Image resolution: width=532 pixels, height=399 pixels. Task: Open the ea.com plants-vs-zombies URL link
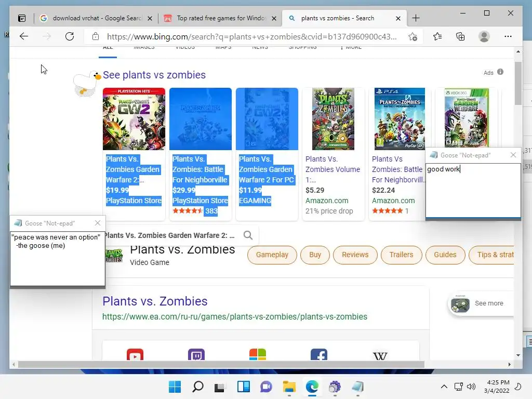pos(235,316)
